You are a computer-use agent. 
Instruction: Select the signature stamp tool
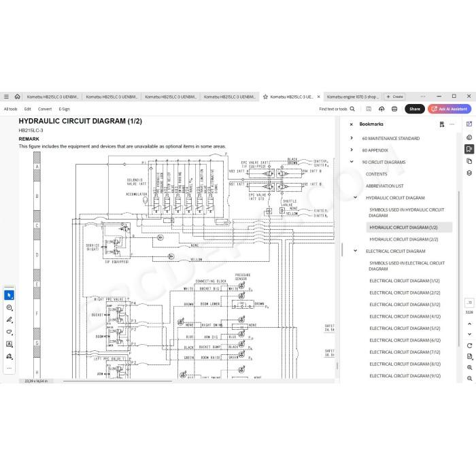coord(9,356)
